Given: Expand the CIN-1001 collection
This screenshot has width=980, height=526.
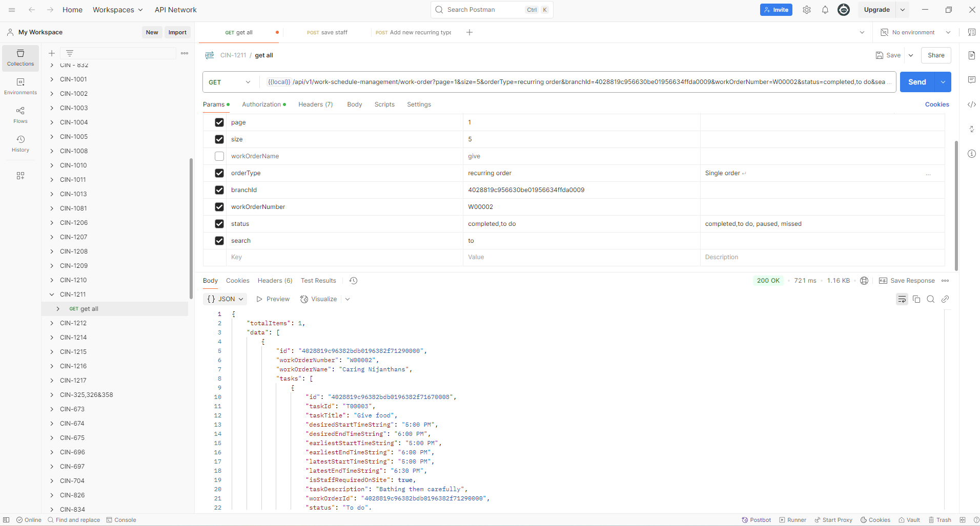Looking at the screenshot, I should 52,79.
